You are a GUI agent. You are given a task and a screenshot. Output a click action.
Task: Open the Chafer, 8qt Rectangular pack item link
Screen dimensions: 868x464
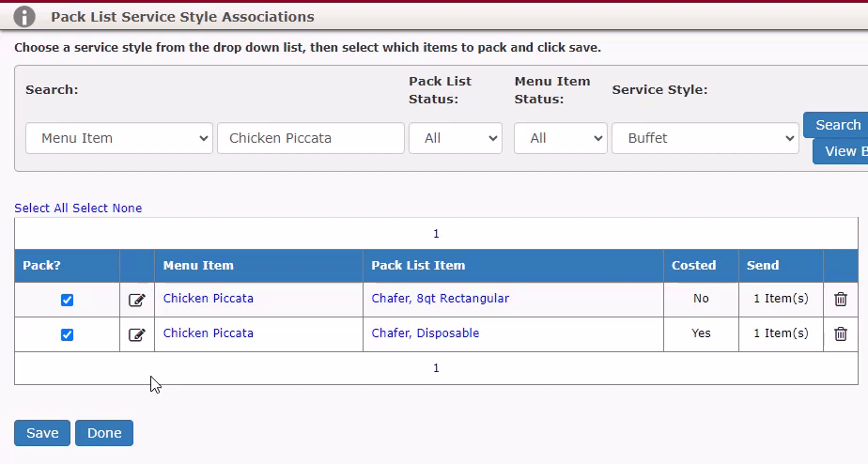coord(440,299)
